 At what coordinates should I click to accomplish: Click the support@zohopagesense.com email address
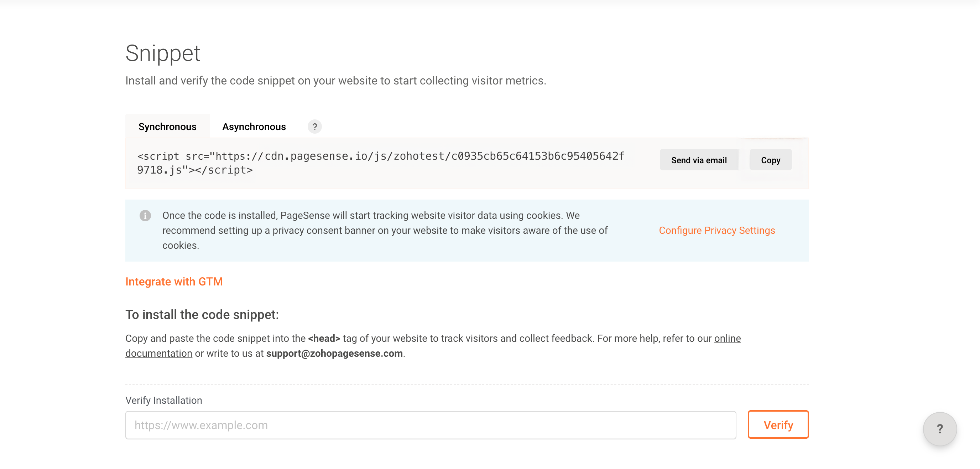pyautogui.click(x=334, y=353)
